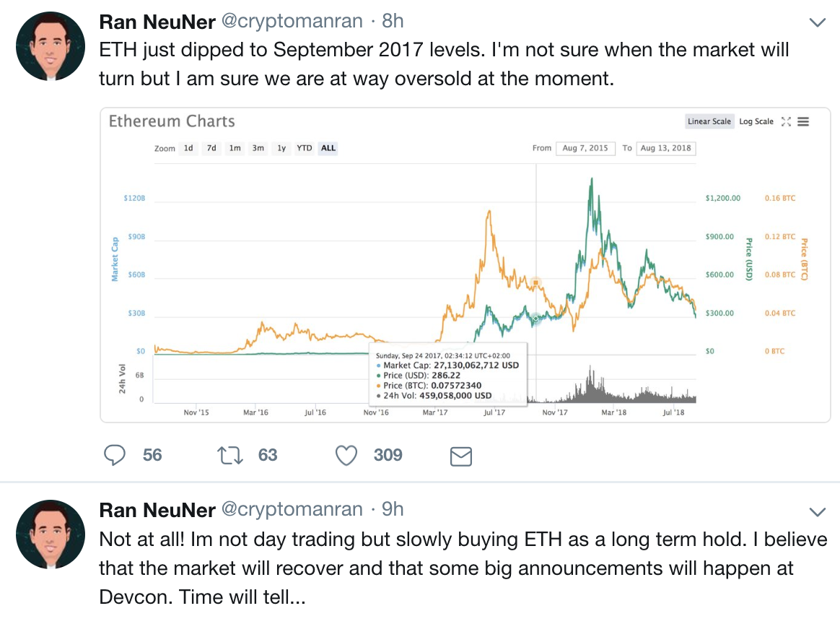
Task: Open the chart hamburger menu icon
Action: click(803, 121)
